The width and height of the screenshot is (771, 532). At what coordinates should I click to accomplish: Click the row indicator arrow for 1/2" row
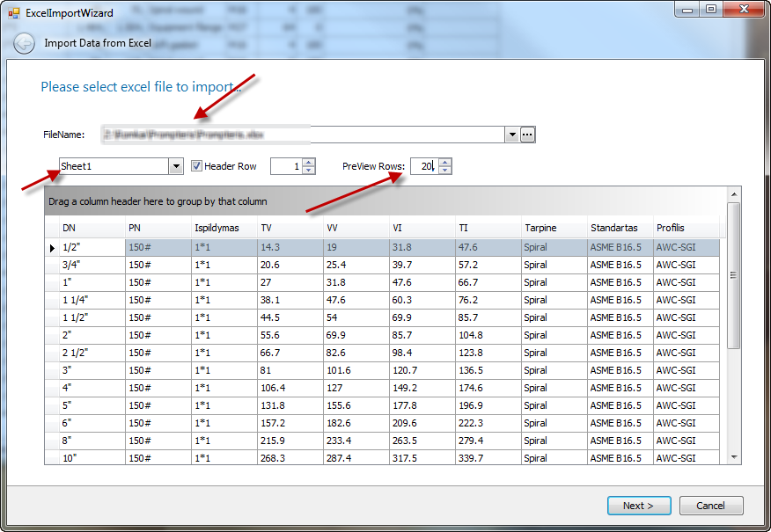click(x=52, y=248)
